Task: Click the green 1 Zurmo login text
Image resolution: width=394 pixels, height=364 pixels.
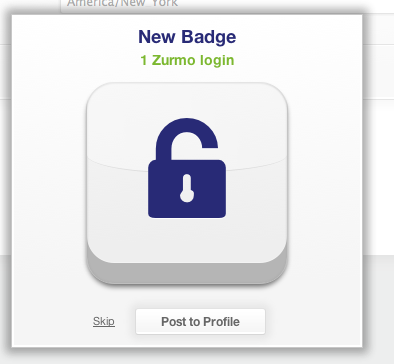Action: pos(187,60)
